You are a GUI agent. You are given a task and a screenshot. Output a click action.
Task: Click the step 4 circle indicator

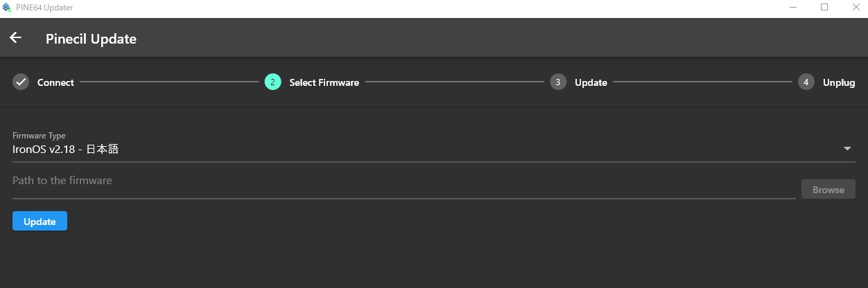coord(806,82)
